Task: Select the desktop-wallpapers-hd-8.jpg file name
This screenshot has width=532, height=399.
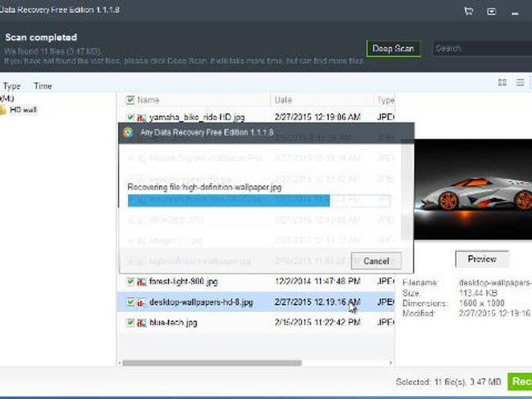Action: pyautogui.click(x=201, y=302)
